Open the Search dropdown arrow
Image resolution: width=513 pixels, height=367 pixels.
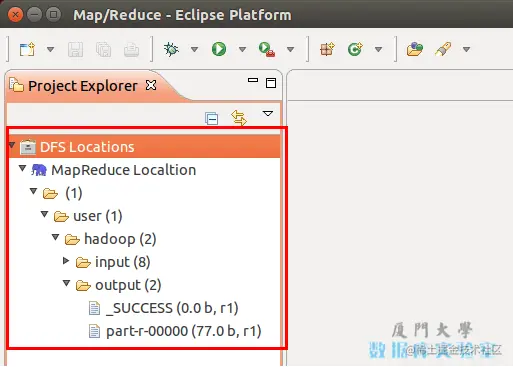point(467,50)
